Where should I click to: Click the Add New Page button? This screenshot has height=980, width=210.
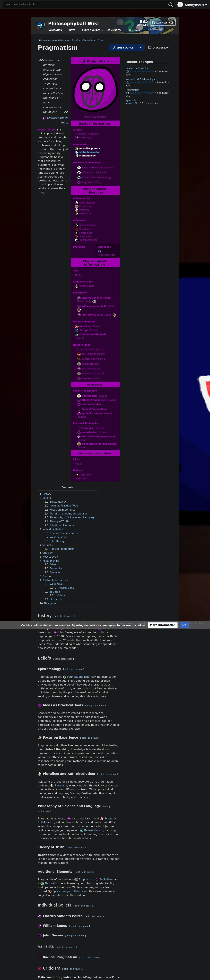click(162, 23)
